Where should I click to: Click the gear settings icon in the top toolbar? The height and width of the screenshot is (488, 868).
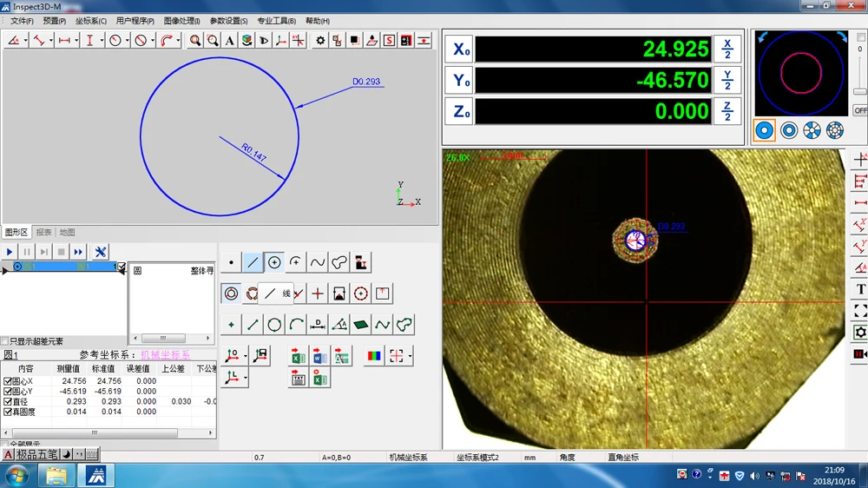tap(320, 40)
